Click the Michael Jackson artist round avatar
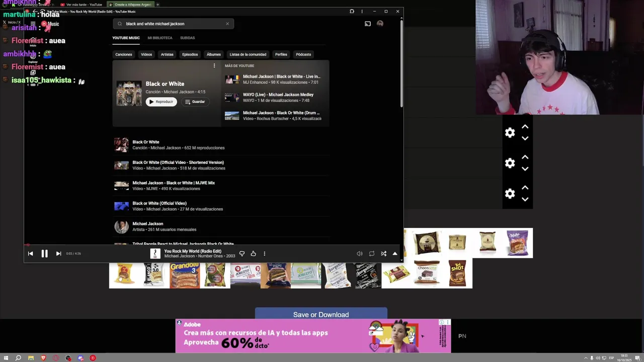This screenshot has width=644, height=362. tap(121, 227)
